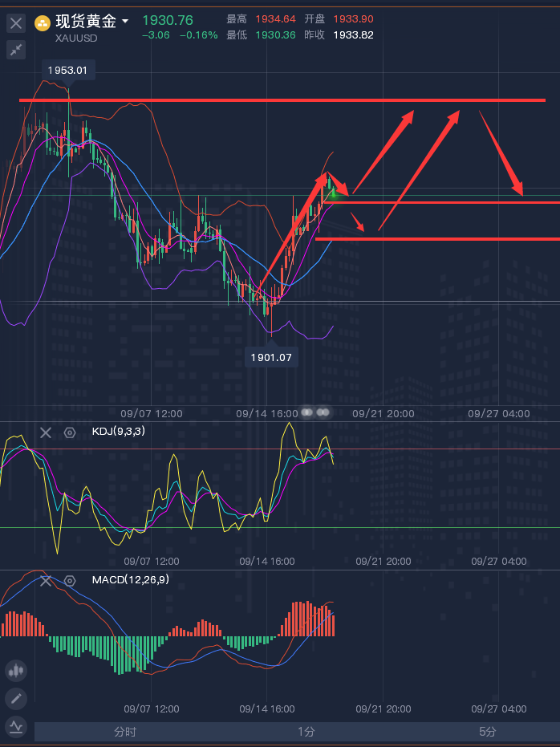Click the gold coin symbol icon

(43, 22)
